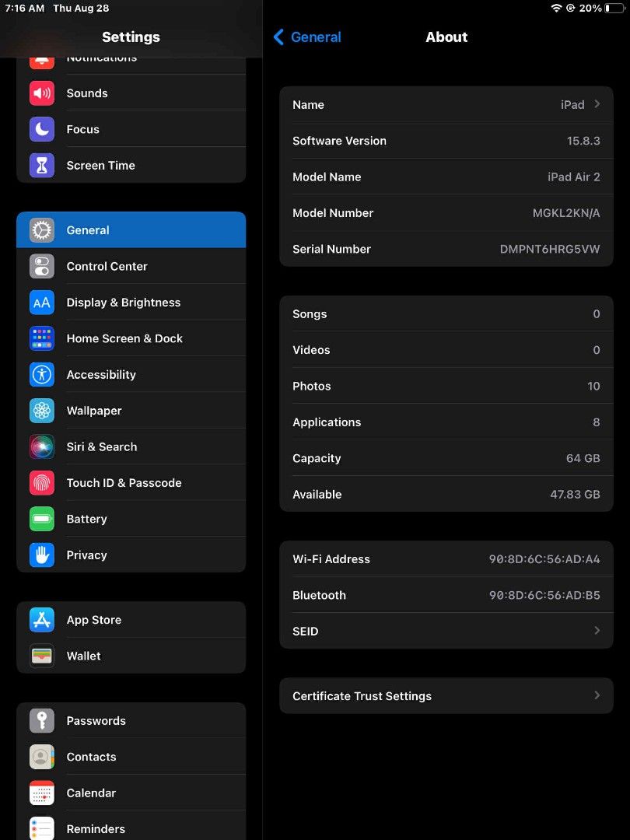Open Touch ID & Passcode settings
Screen dimensions: 630x840
point(131,483)
